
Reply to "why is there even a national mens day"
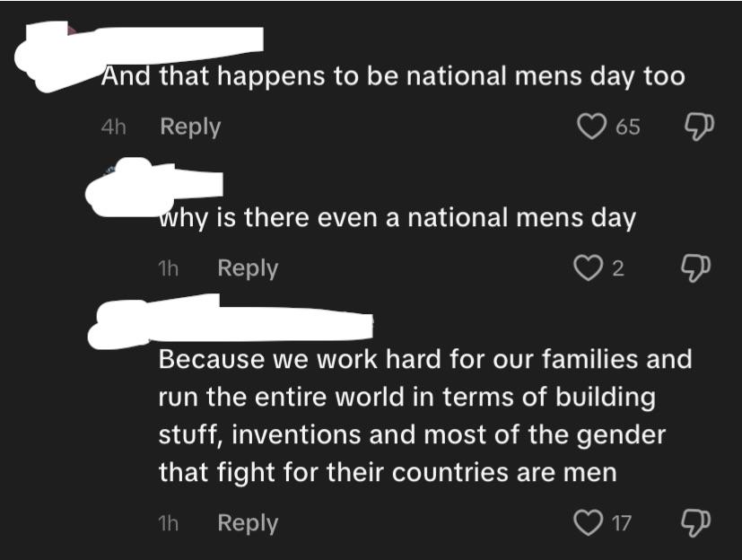point(248,268)
